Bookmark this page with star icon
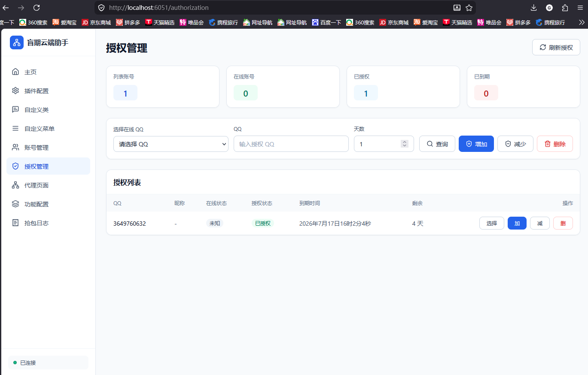588x375 pixels. [x=469, y=8]
